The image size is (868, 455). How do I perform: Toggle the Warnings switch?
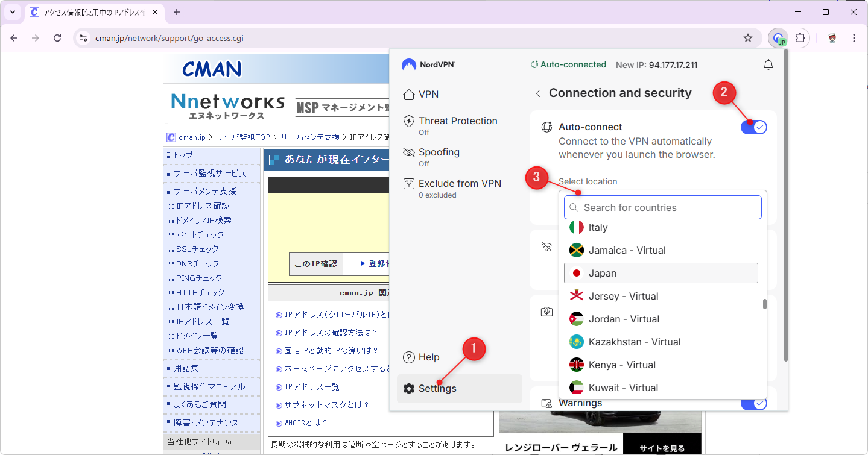click(753, 403)
